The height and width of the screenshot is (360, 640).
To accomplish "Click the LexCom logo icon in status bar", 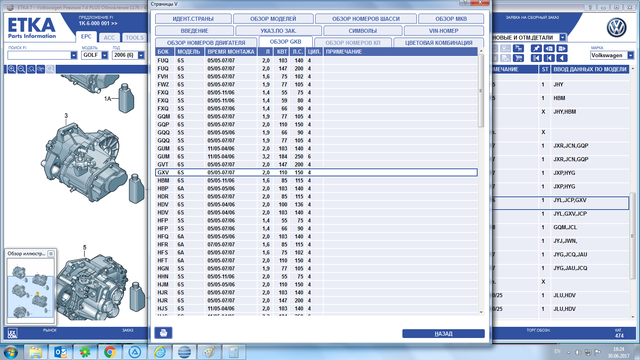I will [x=12, y=333].
